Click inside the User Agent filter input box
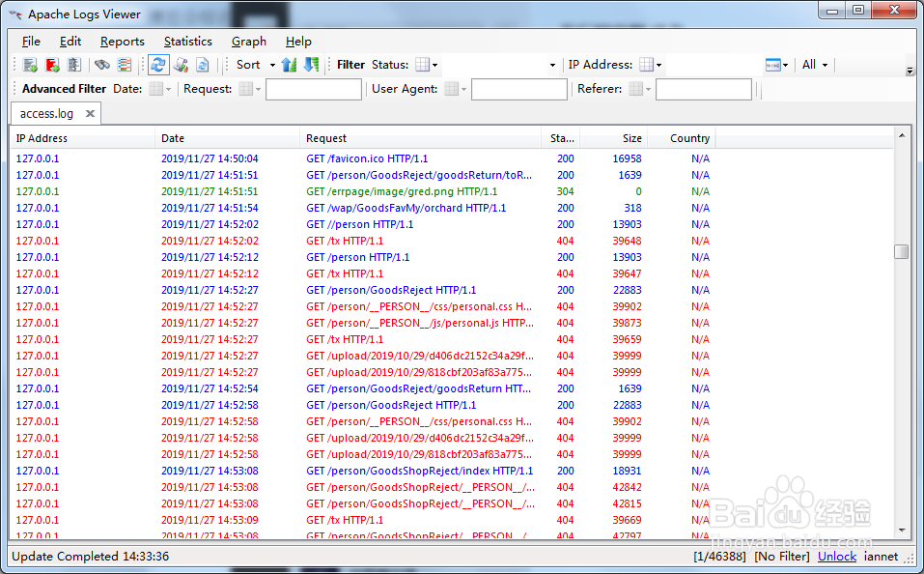 pos(518,88)
